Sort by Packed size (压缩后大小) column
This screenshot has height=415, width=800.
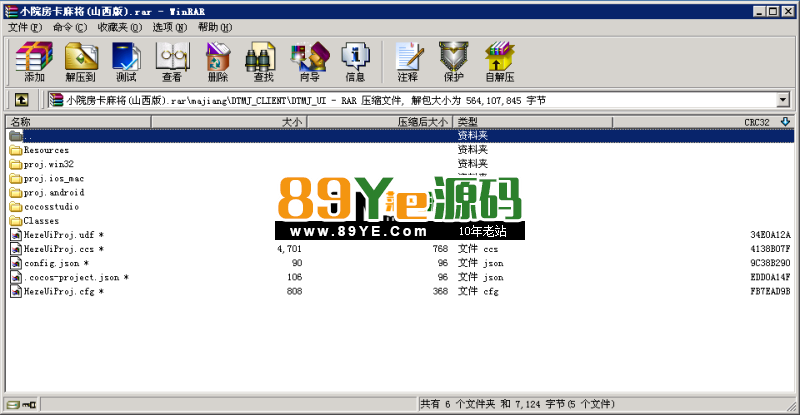click(x=380, y=122)
